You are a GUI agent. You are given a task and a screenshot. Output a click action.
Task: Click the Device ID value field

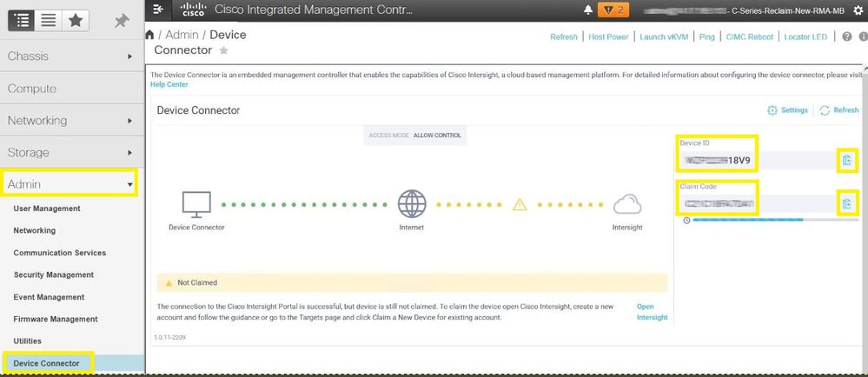[x=757, y=161]
